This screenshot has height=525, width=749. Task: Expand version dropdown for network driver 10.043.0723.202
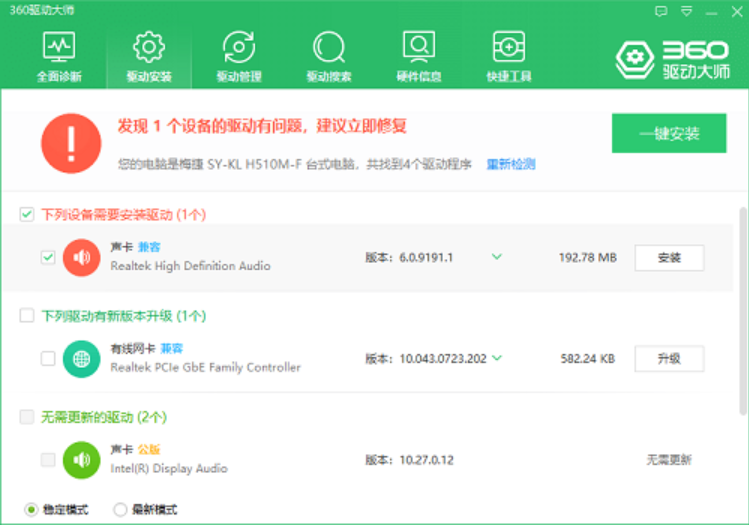[497, 358]
